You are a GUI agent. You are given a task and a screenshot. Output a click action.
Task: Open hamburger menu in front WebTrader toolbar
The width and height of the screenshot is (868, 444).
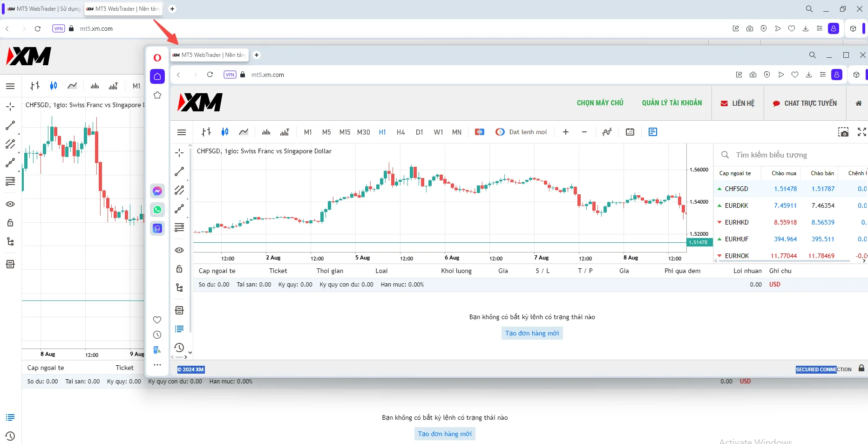point(182,132)
